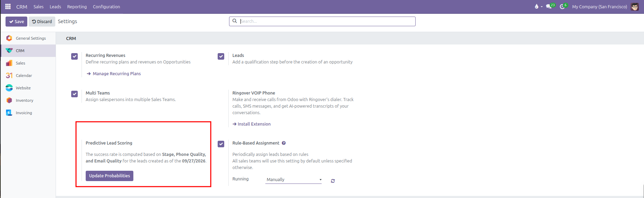Viewport: 644px width, 198px height.
Task: Click help icon beside Rule-Based Assignment
Action: (x=284, y=143)
